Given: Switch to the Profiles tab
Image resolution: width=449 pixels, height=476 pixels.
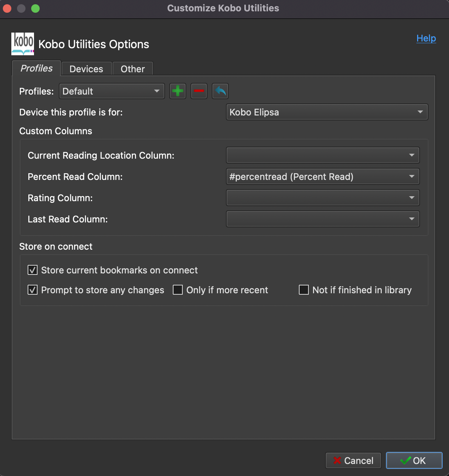Looking at the screenshot, I should coord(36,68).
